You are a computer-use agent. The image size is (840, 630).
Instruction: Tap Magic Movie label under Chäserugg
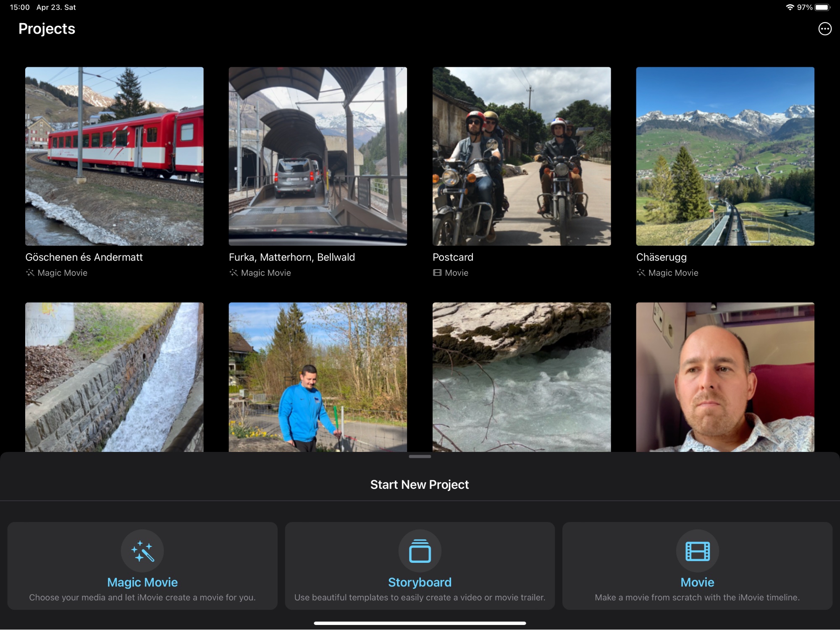point(673,273)
